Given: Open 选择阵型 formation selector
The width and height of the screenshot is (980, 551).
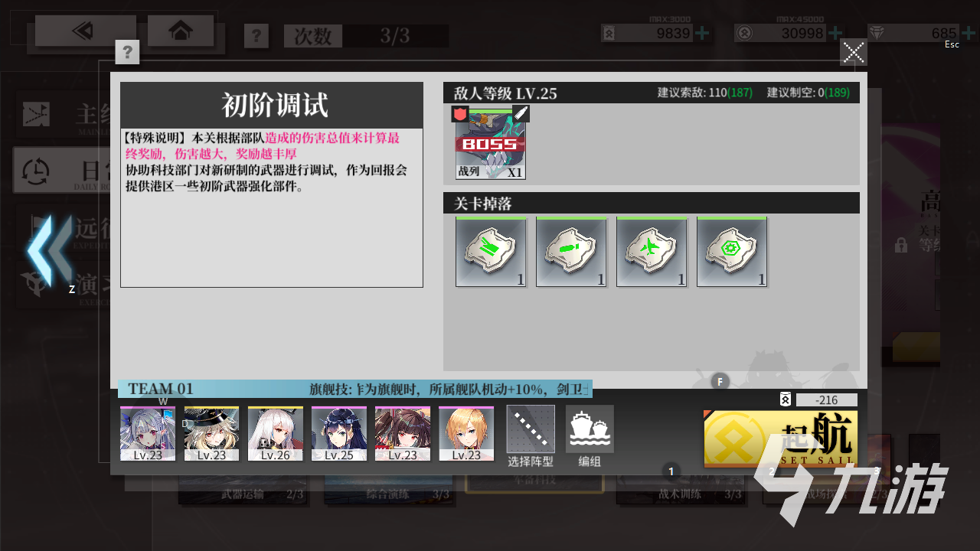Looking at the screenshot, I should (531, 436).
